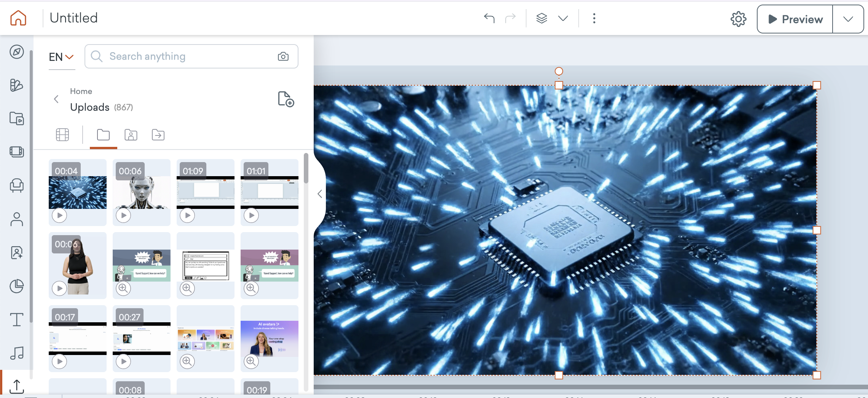Screen dimensions: 868x398
Task: Switch to the folder tab in Uploads
Action: coord(103,135)
